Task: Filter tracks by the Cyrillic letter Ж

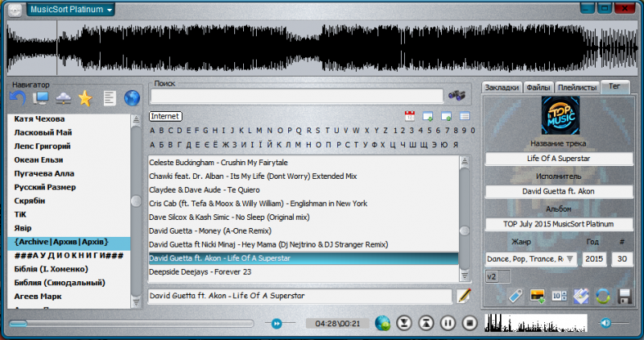Action: point(225,145)
